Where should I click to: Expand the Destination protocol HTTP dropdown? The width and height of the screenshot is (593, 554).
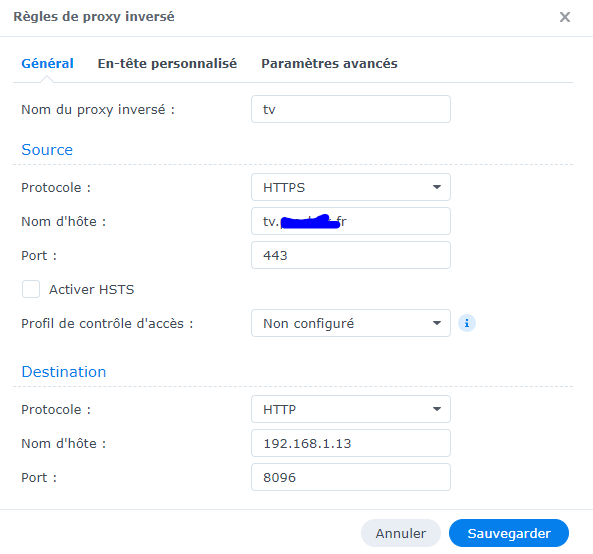351,409
